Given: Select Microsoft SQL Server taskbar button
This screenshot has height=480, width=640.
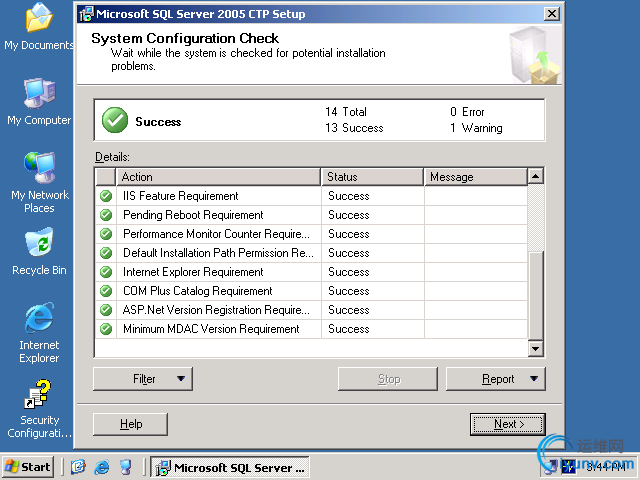Looking at the screenshot, I should click(x=230, y=467).
